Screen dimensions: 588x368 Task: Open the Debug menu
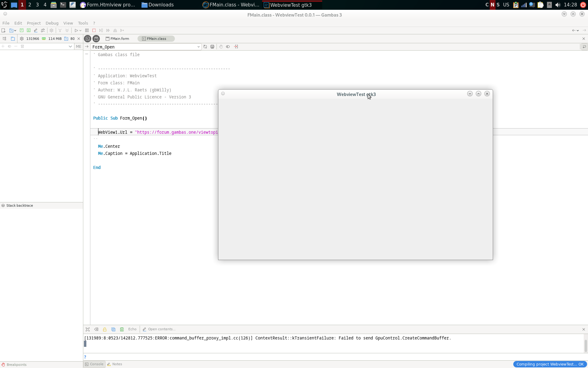pyautogui.click(x=52, y=23)
